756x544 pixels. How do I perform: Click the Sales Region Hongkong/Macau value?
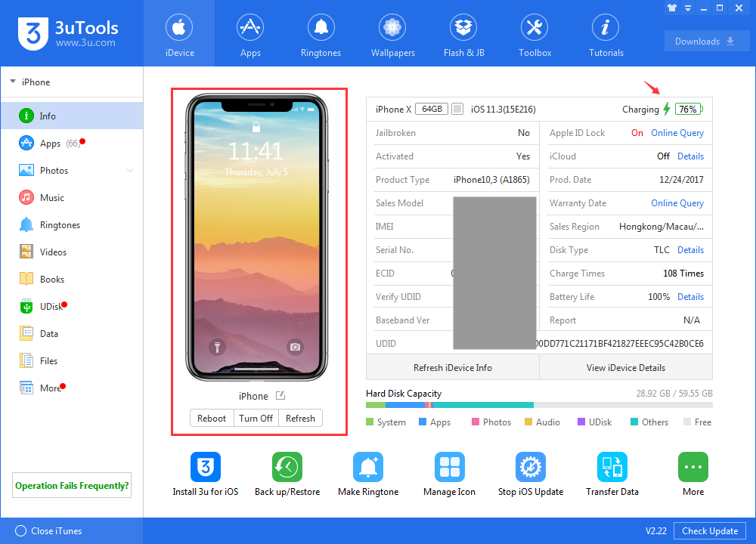tap(661, 227)
